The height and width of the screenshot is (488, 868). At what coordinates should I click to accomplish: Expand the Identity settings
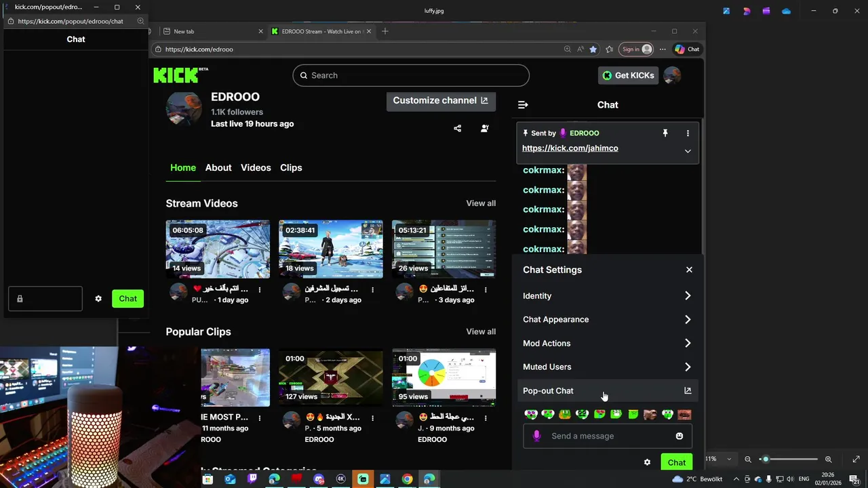(607, 296)
